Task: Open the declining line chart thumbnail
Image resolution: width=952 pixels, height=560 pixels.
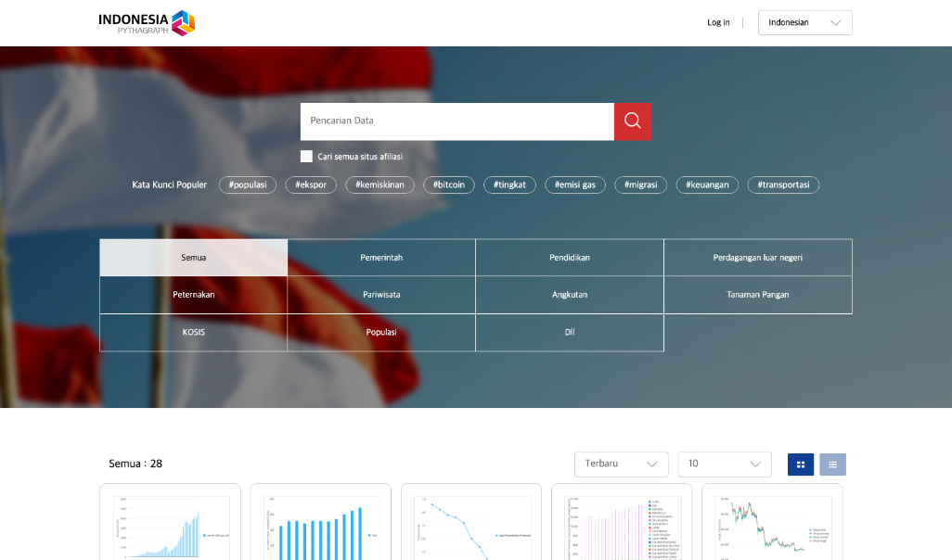Action: (x=470, y=524)
